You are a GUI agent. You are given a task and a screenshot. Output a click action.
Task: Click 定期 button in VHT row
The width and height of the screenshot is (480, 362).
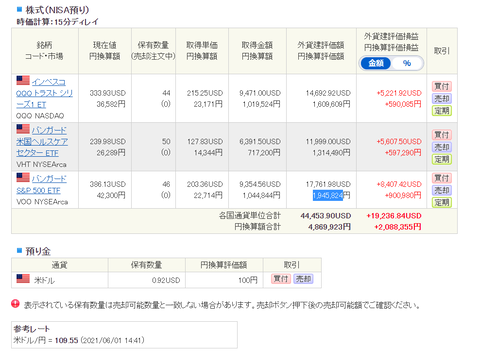pos(442,159)
